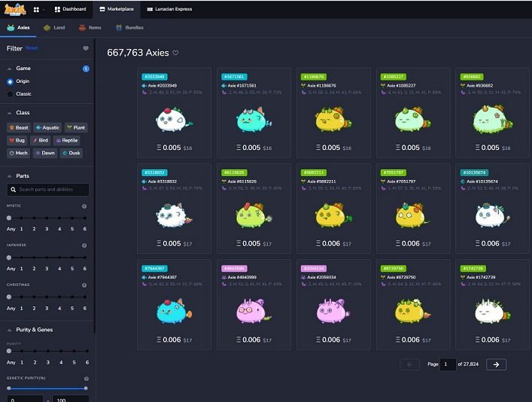Select the Axies category tab

click(x=18, y=28)
